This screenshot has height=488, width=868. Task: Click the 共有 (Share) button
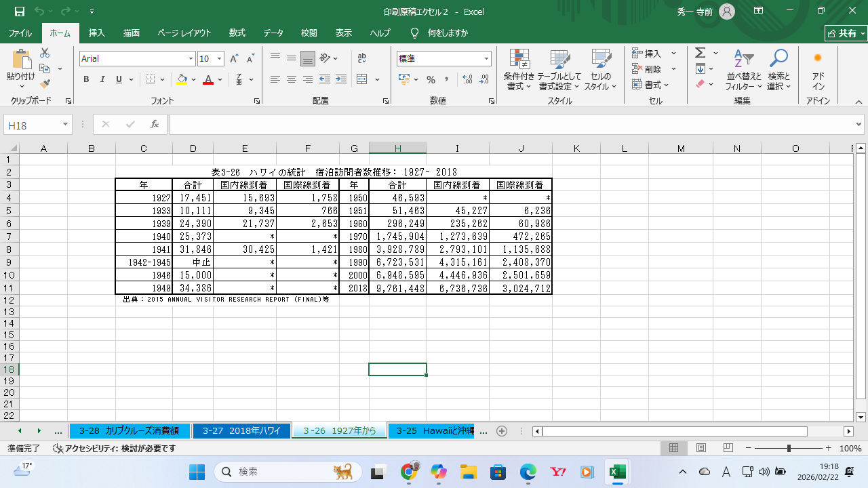tap(843, 33)
